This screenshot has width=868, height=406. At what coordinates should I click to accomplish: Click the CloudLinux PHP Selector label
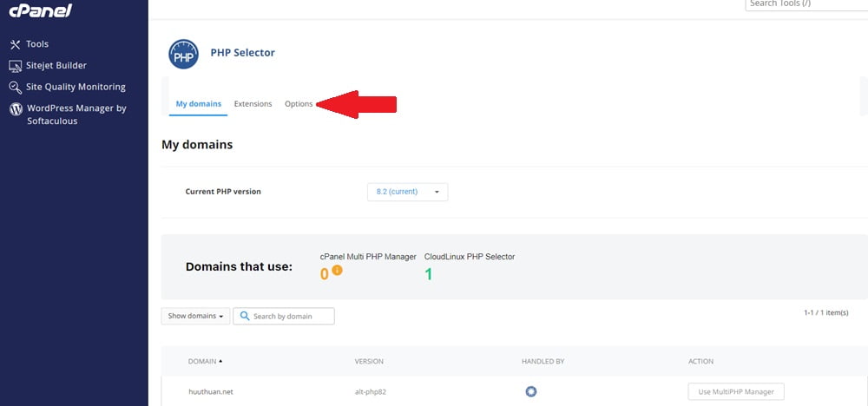point(470,257)
